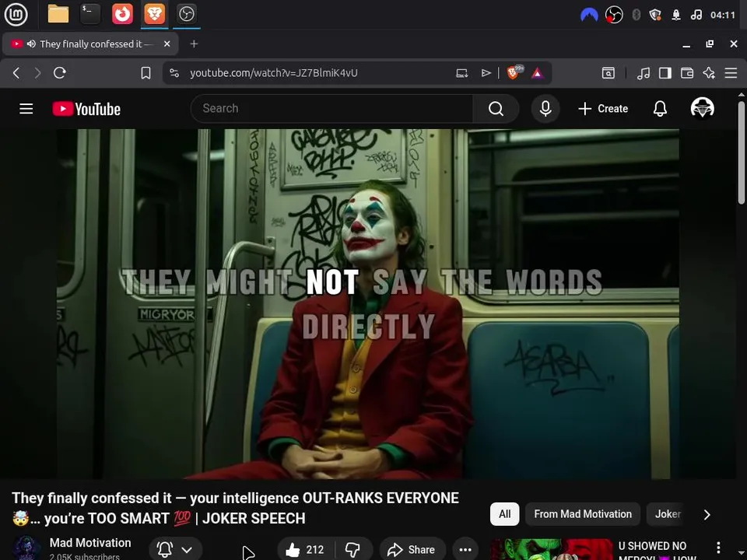Viewport: 747px width, 560px height.
Task: Click the OBS tray icon
Action: pos(614,15)
